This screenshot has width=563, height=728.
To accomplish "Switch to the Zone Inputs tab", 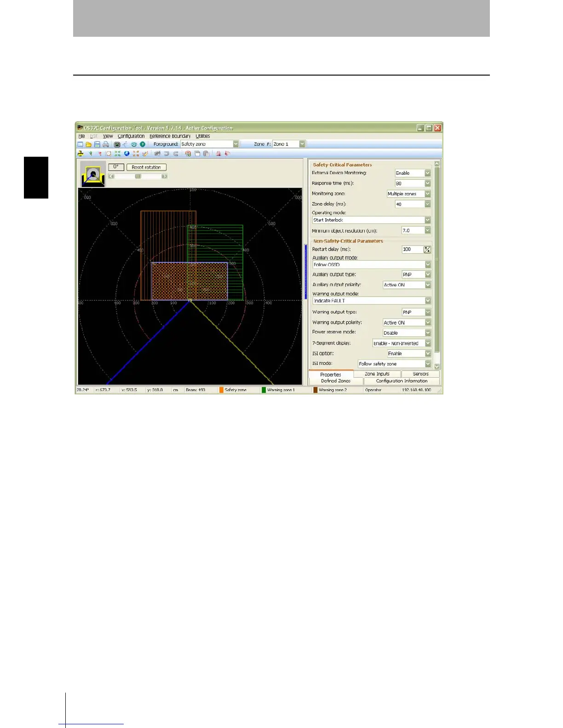I will pos(377,374).
